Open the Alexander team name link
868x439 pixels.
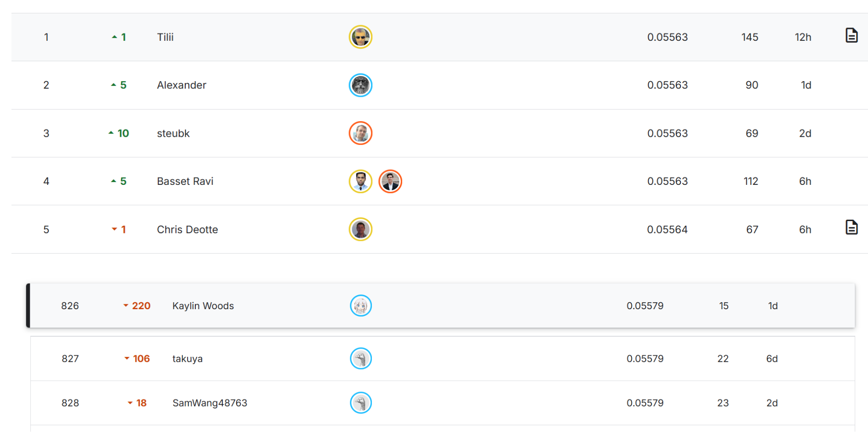[x=182, y=85]
